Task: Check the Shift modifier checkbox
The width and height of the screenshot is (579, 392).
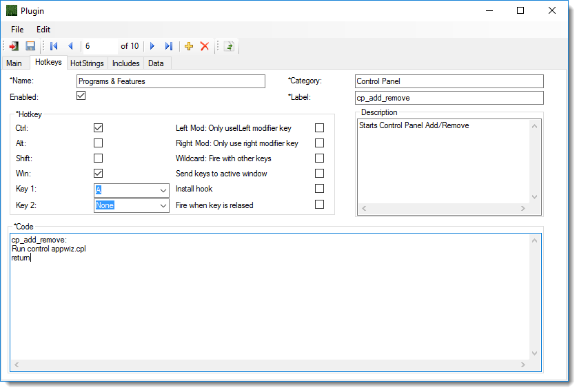Action: [98, 158]
